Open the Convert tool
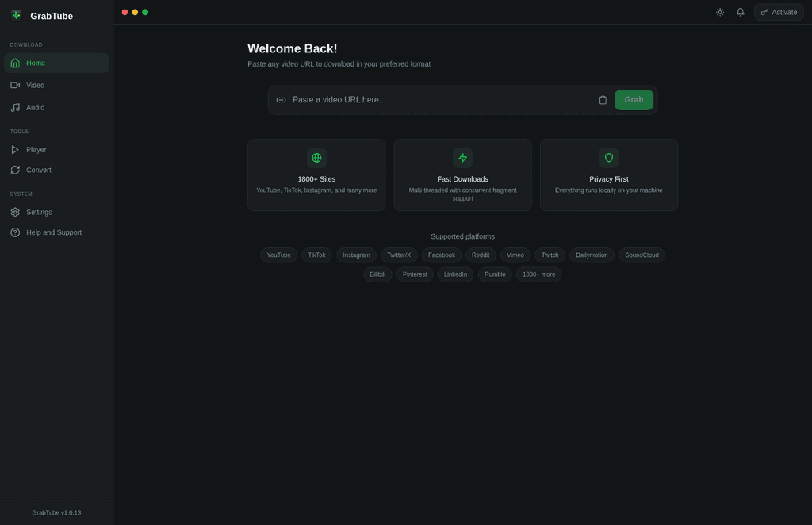The width and height of the screenshot is (812, 525). [x=38, y=170]
